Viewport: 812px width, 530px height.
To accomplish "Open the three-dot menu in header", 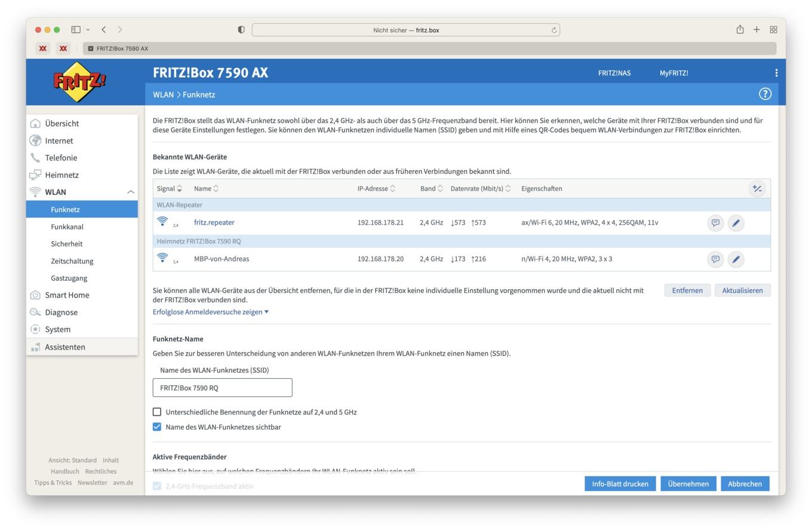I will (x=776, y=73).
